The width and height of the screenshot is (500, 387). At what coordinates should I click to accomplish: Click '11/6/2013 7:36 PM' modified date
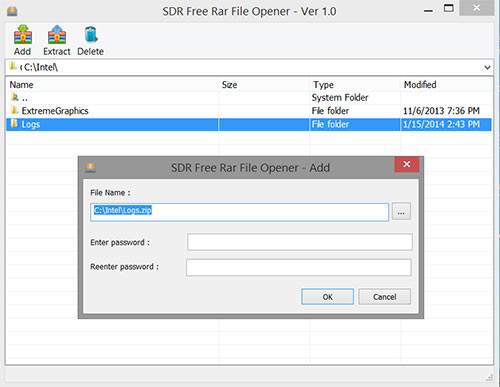441,111
